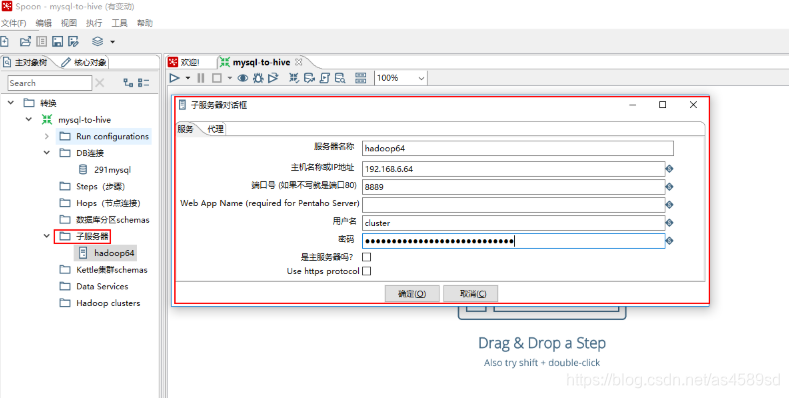Click the get SQL script icon
789x398 pixels.
coord(325,78)
